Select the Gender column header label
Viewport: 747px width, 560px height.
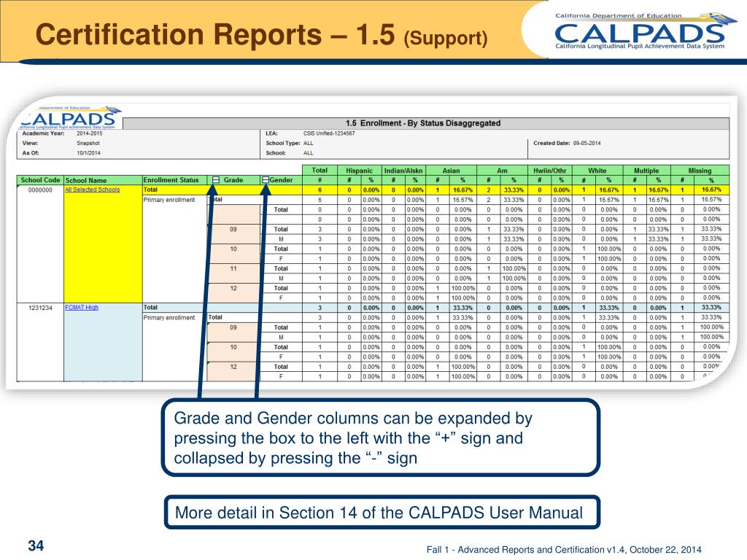click(x=281, y=180)
